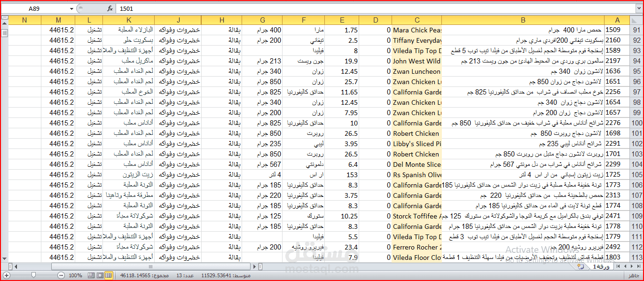The height and width of the screenshot is (281, 644).
Task: Click the insert new worksheet icon
Action: coord(581,266)
